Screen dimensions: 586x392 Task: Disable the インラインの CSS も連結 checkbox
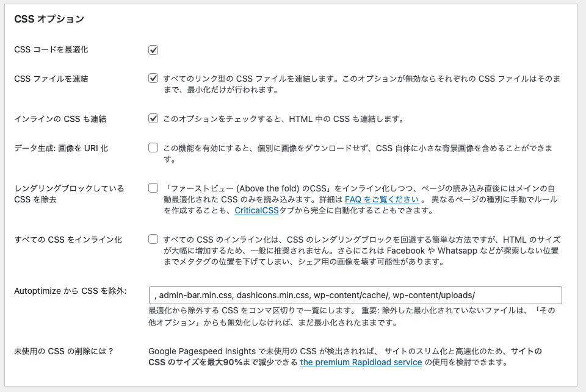pos(153,119)
